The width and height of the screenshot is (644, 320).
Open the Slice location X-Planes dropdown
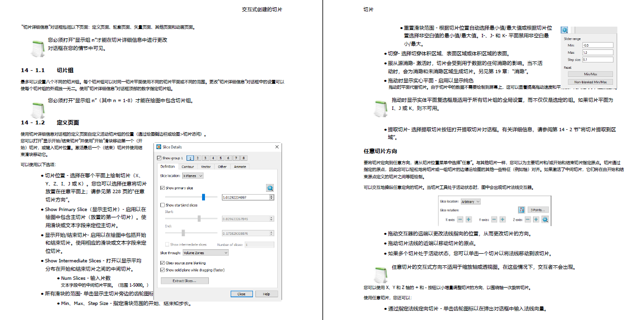(193, 177)
